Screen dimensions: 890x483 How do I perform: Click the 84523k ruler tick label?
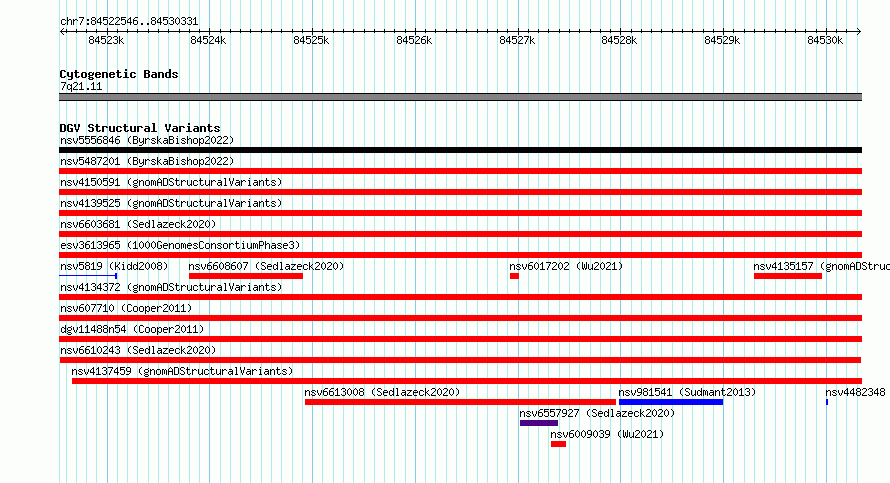(x=106, y=40)
